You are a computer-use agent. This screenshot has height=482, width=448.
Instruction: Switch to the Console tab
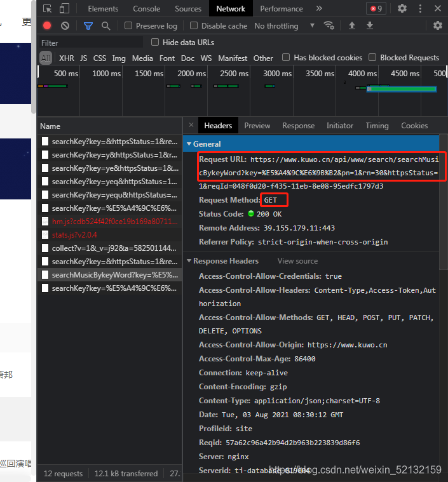coord(146,9)
